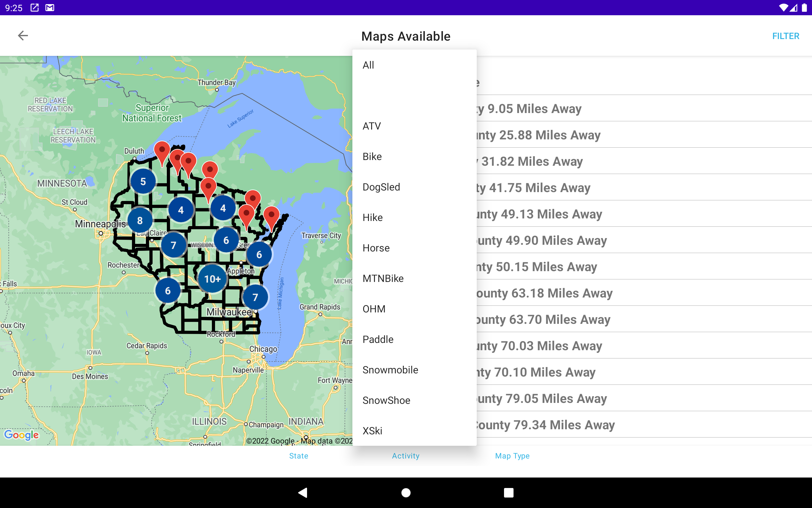This screenshot has width=812, height=508.
Task: Choose Horse activity
Action: 414,248
